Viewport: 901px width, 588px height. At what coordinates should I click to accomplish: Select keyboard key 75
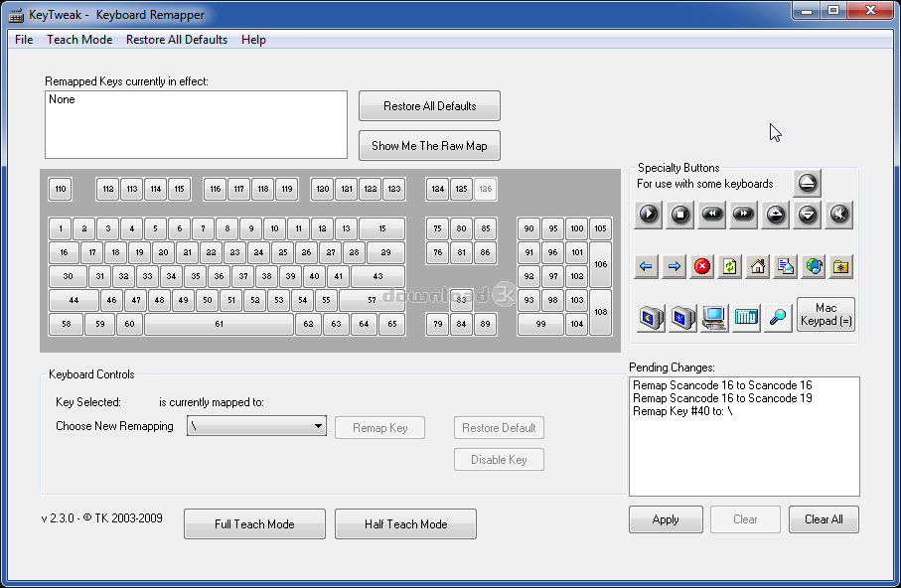pyautogui.click(x=438, y=228)
